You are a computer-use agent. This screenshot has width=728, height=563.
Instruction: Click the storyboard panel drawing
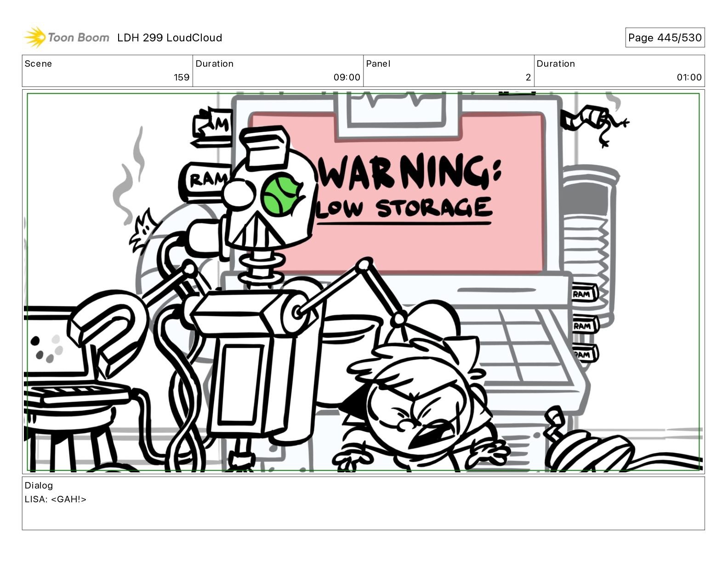[x=363, y=281]
